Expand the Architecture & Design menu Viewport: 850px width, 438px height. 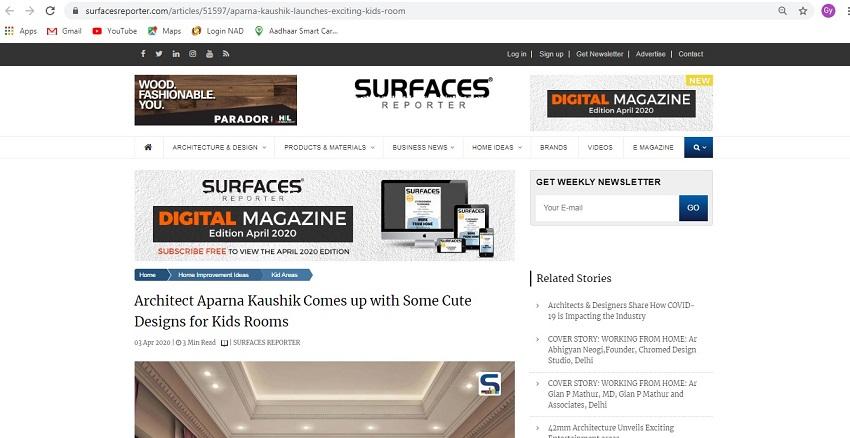click(x=219, y=147)
